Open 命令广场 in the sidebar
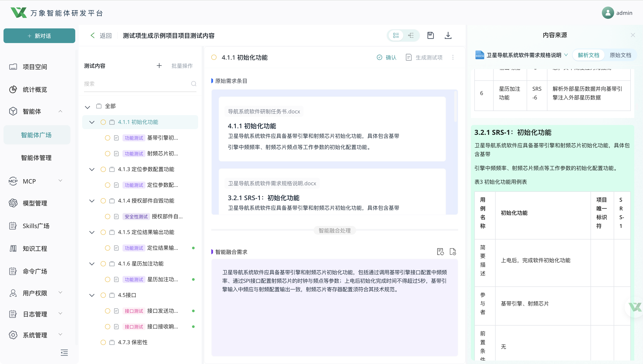Viewport: 643px width, 364px height. point(35,271)
